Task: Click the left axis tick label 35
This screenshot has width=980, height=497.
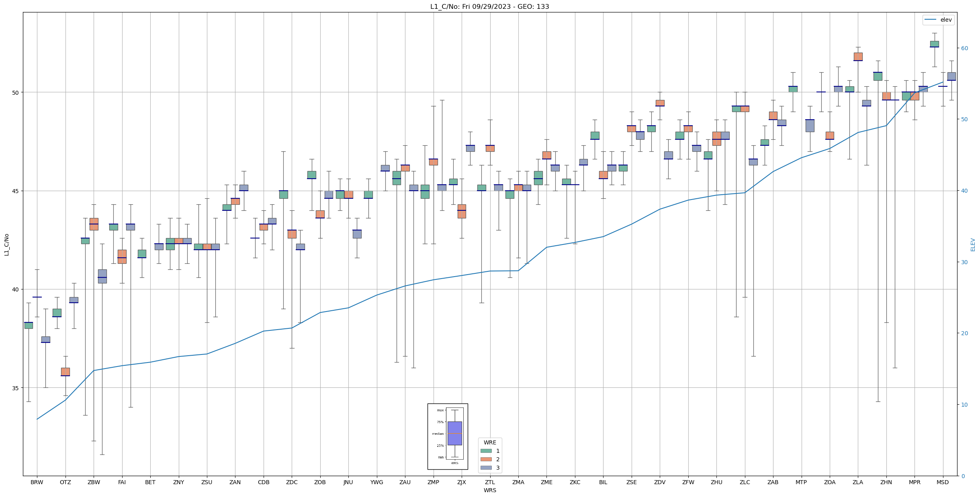Action: point(16,388)
